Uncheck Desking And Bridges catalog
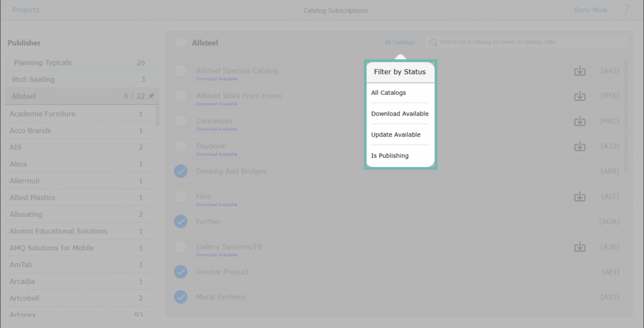 (180, 171)
